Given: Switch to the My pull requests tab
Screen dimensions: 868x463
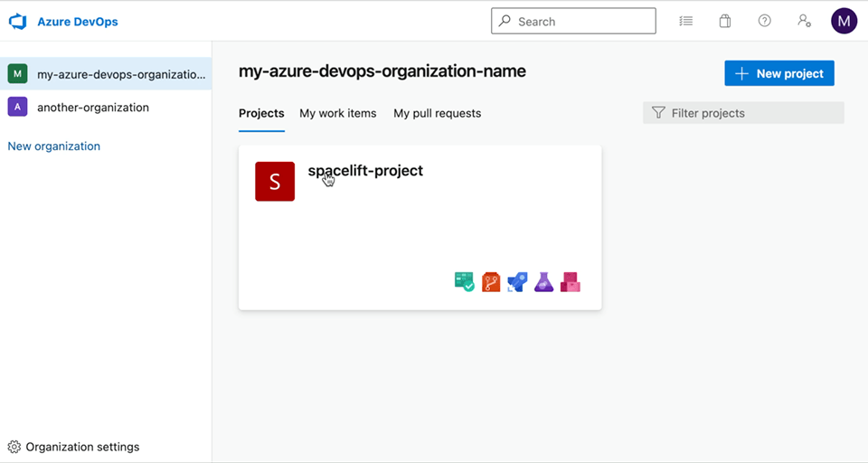Looking at the screenshot, I should [x=437, y=114].
